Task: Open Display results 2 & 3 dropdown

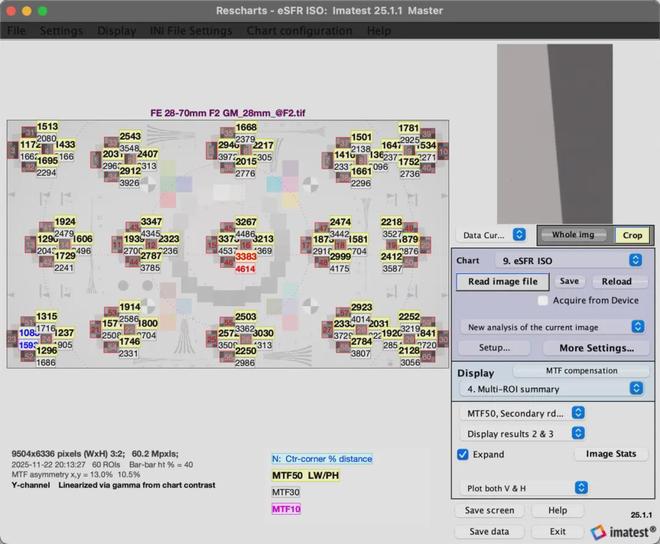Action: 522,434
